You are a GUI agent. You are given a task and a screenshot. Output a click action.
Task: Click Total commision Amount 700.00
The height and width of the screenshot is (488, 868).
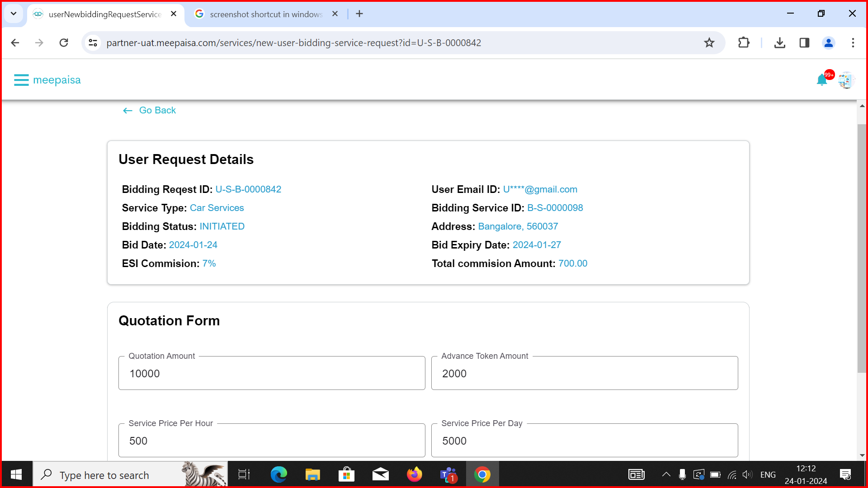pyautogui.click(x=573, y=263)
